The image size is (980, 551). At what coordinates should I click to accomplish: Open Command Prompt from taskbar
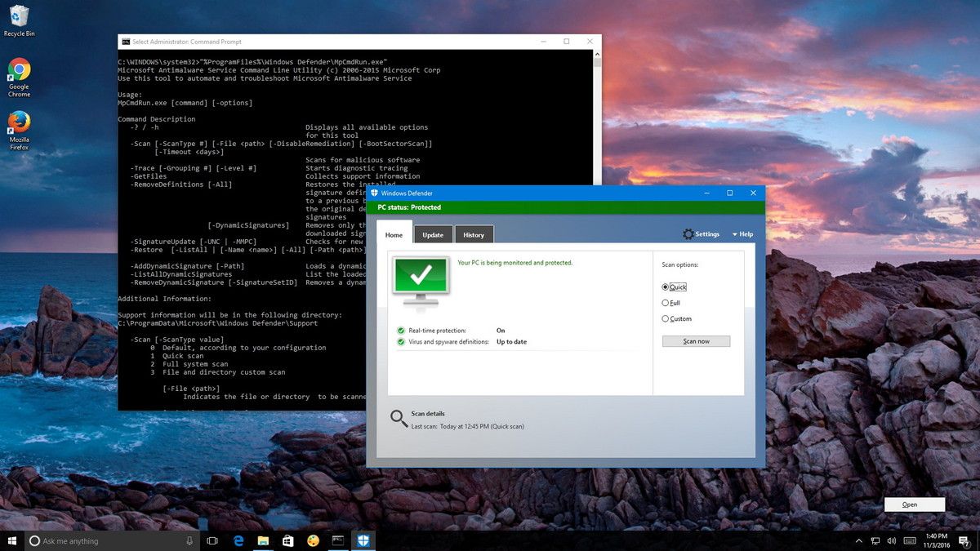click(x=337, y=540)
